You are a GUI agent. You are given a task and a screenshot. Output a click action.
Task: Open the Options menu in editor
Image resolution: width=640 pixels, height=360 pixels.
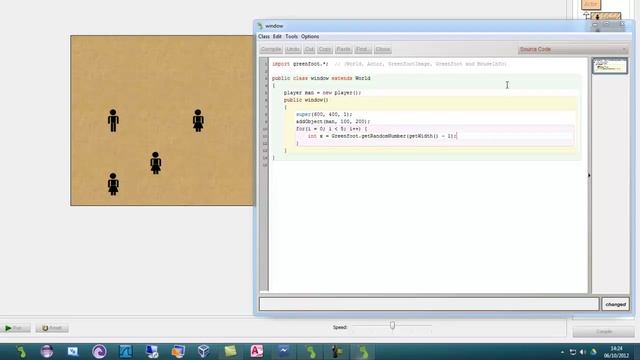(x=310, y=36)
